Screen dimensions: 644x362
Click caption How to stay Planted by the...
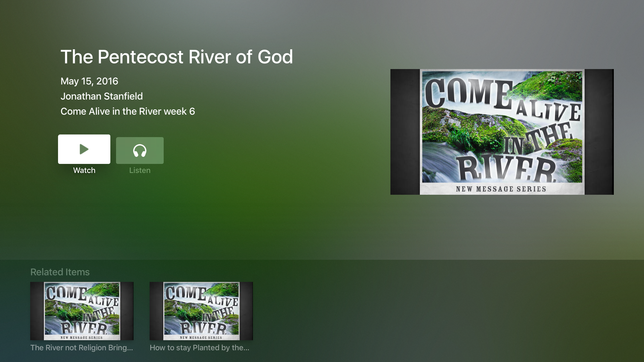click(x=200, y=348)
